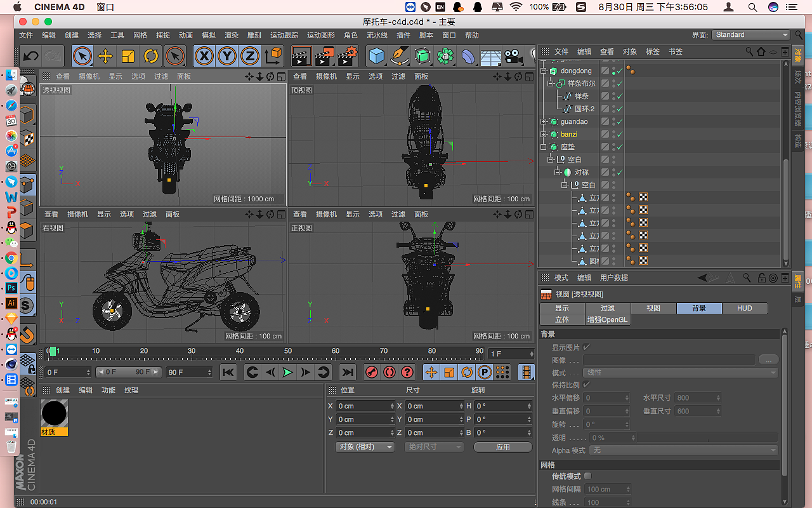Select the black 材质 material thumbnail
The width and height of the screenshot is (812, 508).
[x=54, y=414]
